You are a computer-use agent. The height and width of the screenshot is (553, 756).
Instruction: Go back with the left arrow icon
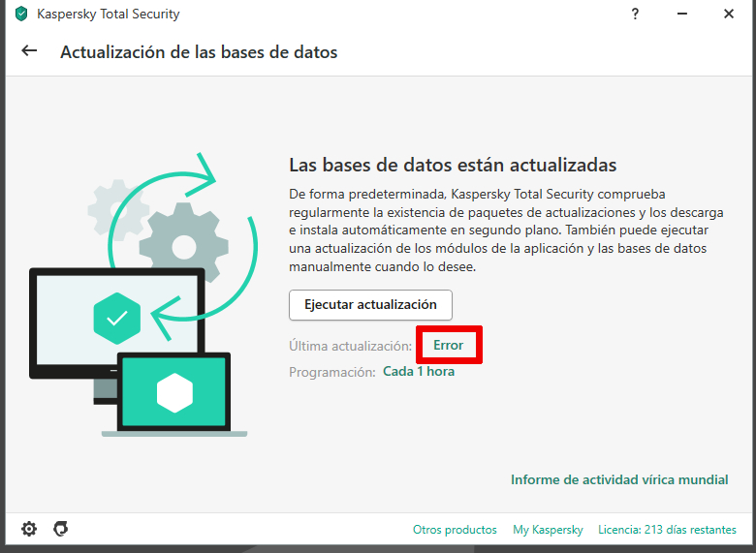(x=29, y=50)
